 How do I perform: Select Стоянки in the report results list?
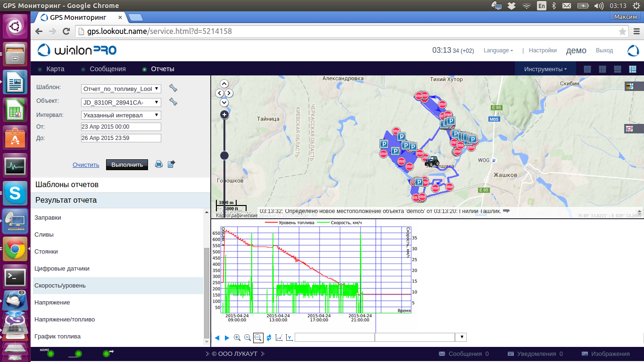(46, 252)
